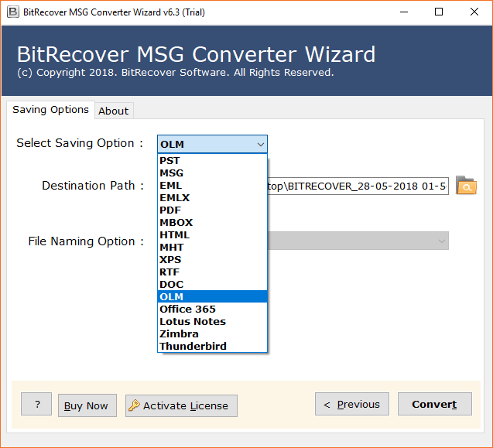Select MHT in the dropdown list
The width and height of the screenshot is (493, 448).
[x=212, y=247]
